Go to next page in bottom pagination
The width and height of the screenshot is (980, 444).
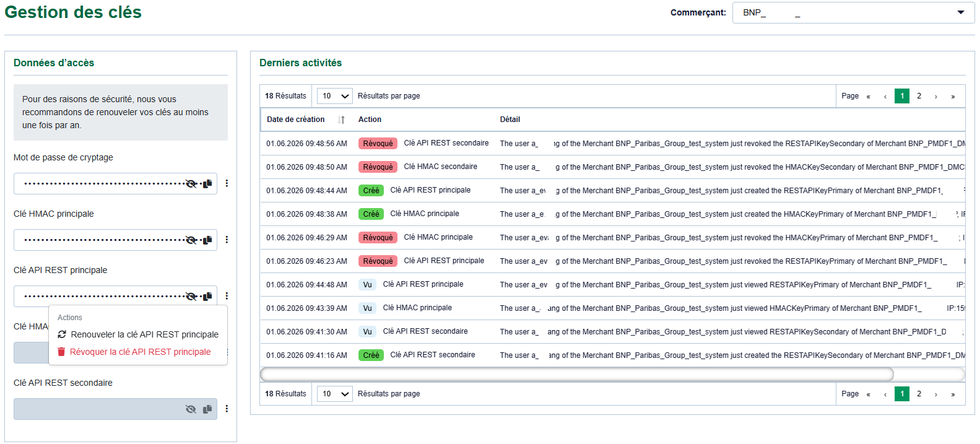[935, 394]
